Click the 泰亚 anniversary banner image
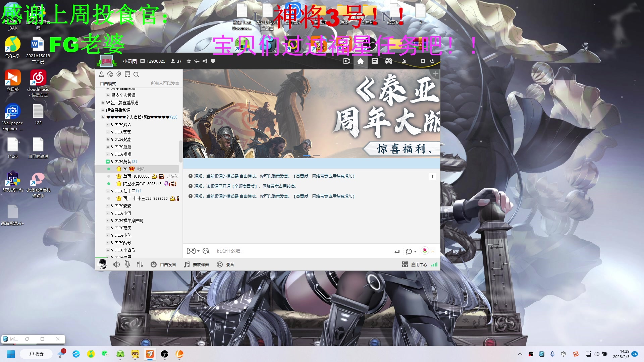 (x=311, y=114)
